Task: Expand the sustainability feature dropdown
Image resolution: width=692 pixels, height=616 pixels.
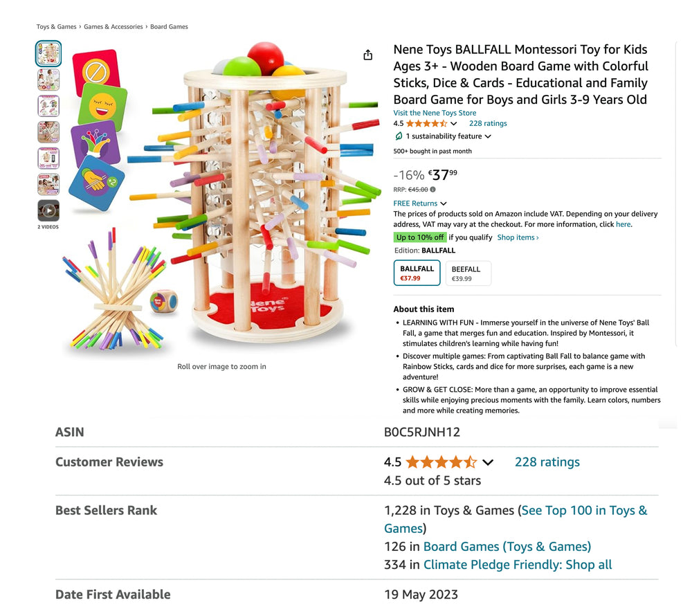Action: (488, 136)
